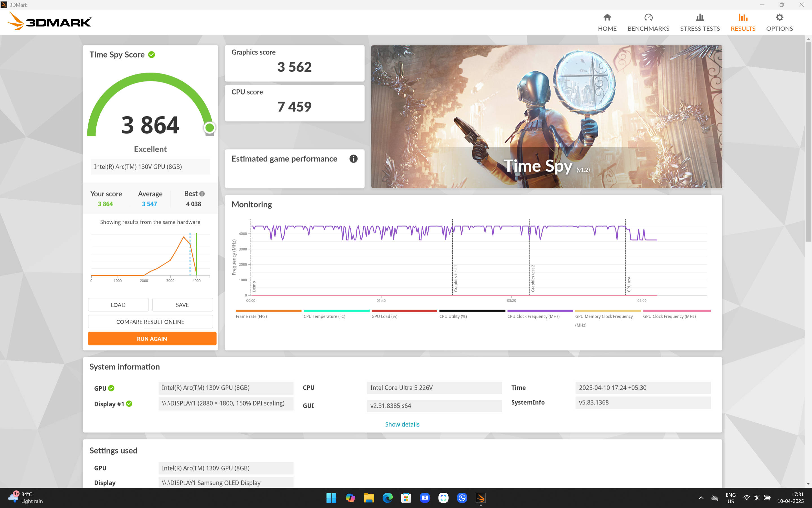Click the volume speaker icon

[756, 498]
